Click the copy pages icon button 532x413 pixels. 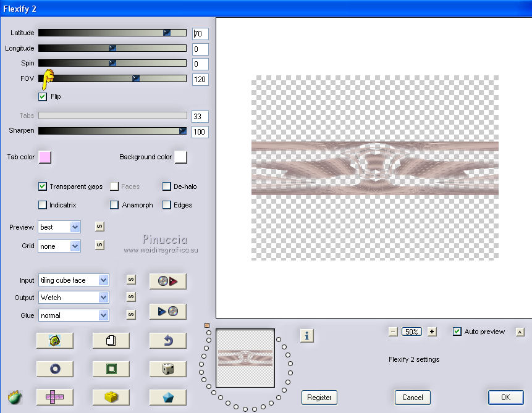coord(111,340)
